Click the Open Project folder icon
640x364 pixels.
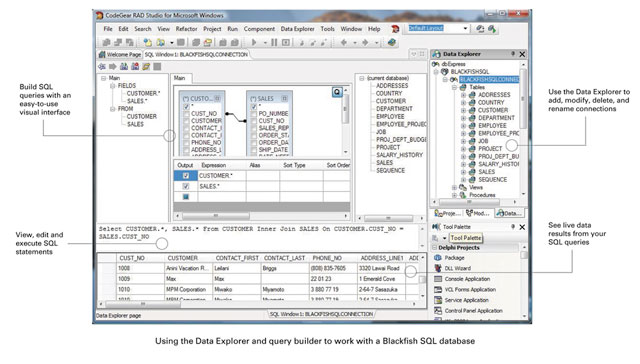pos(208,42)
